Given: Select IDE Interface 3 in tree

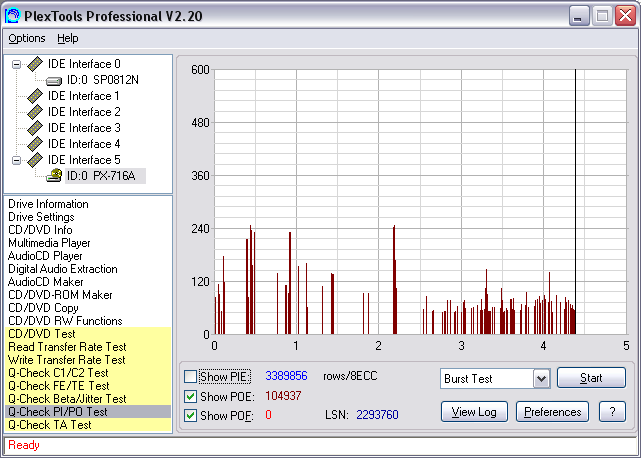Looking at the screenshot, I should [x=84, y=128].
